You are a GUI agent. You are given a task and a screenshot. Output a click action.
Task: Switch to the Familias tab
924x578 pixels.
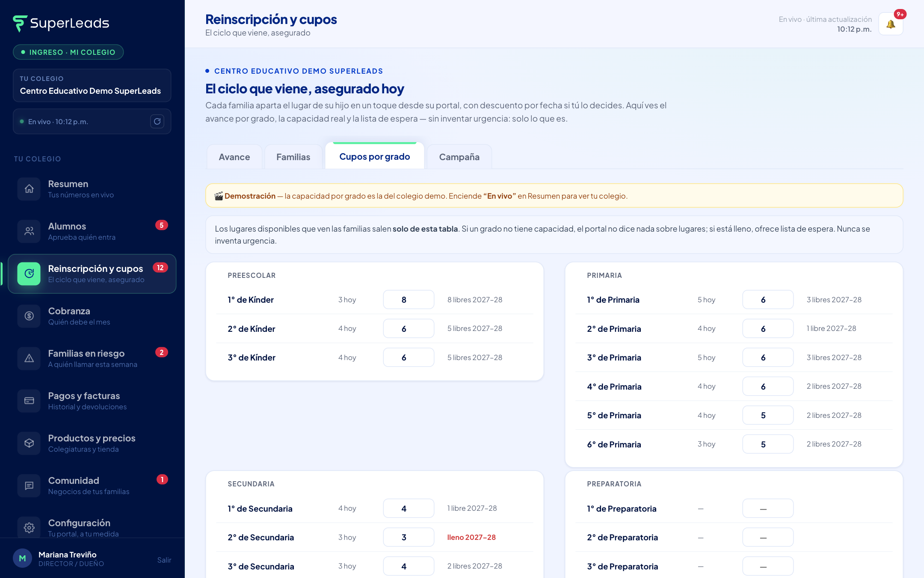[293, 157]
